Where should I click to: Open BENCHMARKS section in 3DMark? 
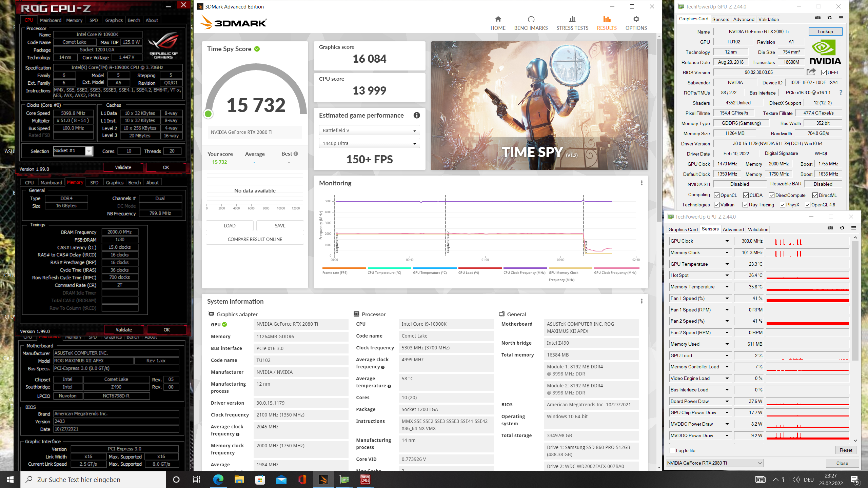[531, 23]
